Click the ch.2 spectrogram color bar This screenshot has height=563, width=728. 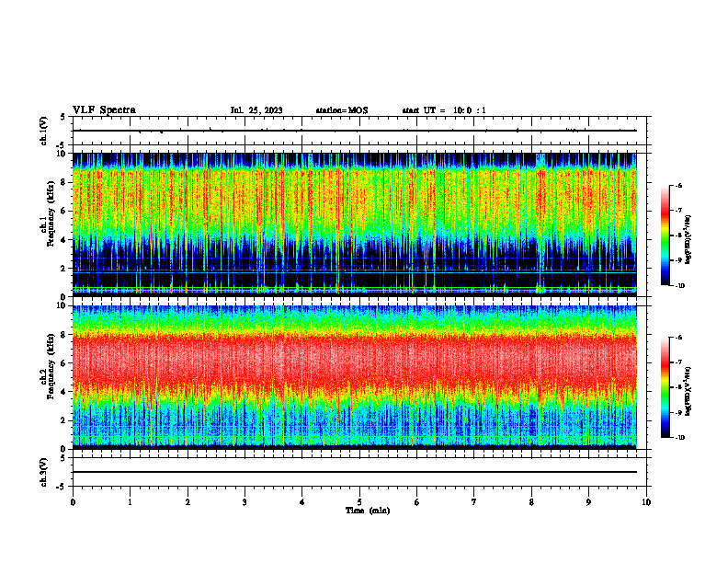pyautogui.click(x=665, y=387)
